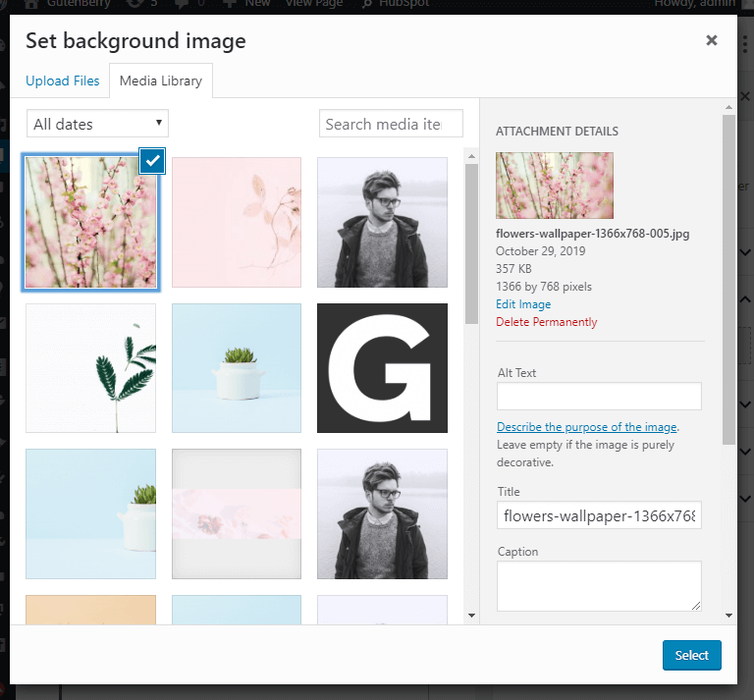Deselect image using the blue checkmark
The image size is (754, 700).
click(152, 161)
